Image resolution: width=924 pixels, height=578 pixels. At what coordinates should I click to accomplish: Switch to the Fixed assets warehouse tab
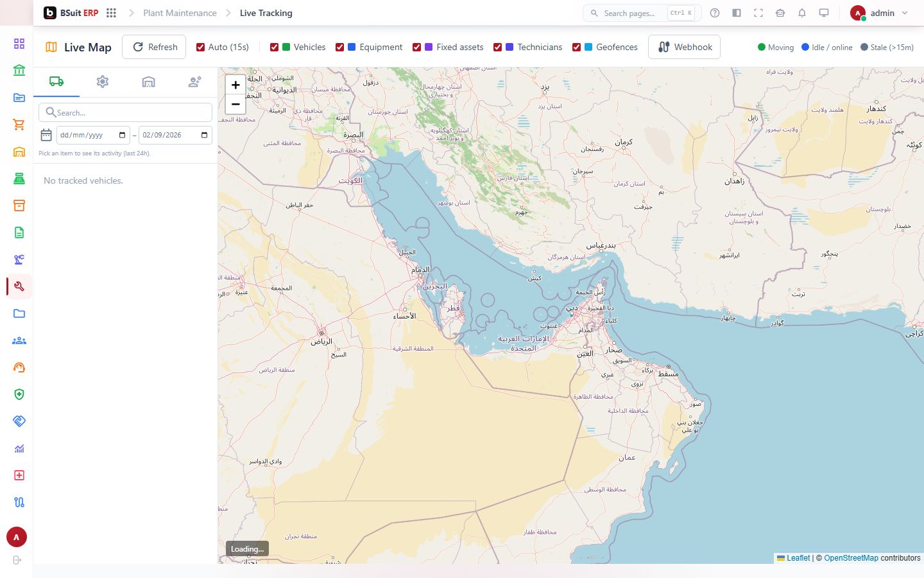[149, 82]
